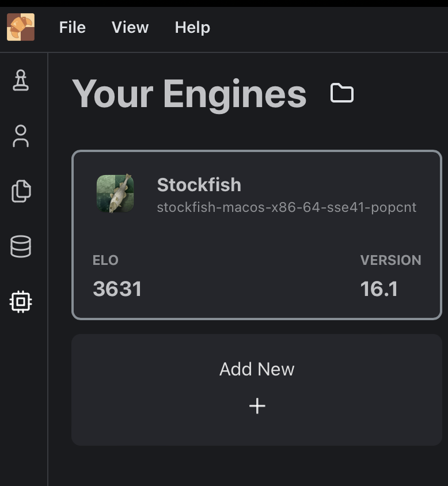448x486 pixels.
Task: Click the ELO value 3631
Action: click(x=117, y=288)
